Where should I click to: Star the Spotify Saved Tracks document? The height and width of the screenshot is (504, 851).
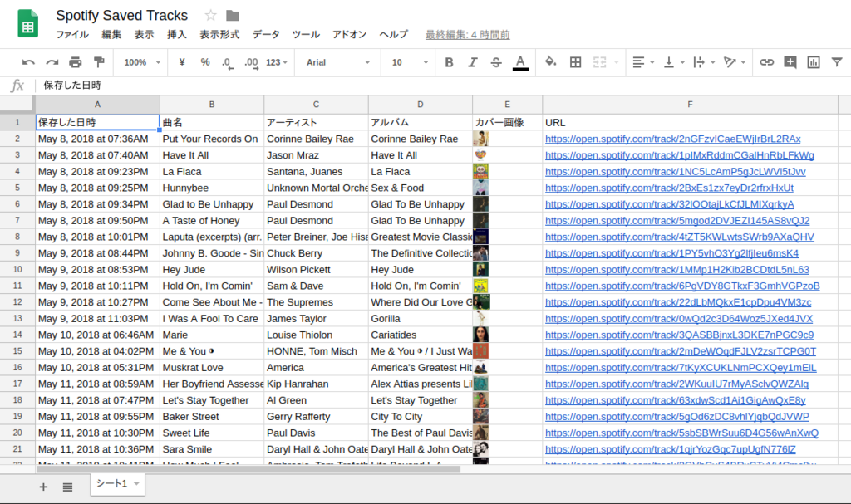pos(210,15)
